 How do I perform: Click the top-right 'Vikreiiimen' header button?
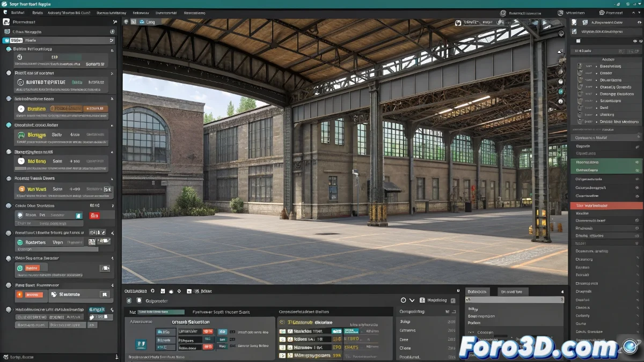[571, 12]
